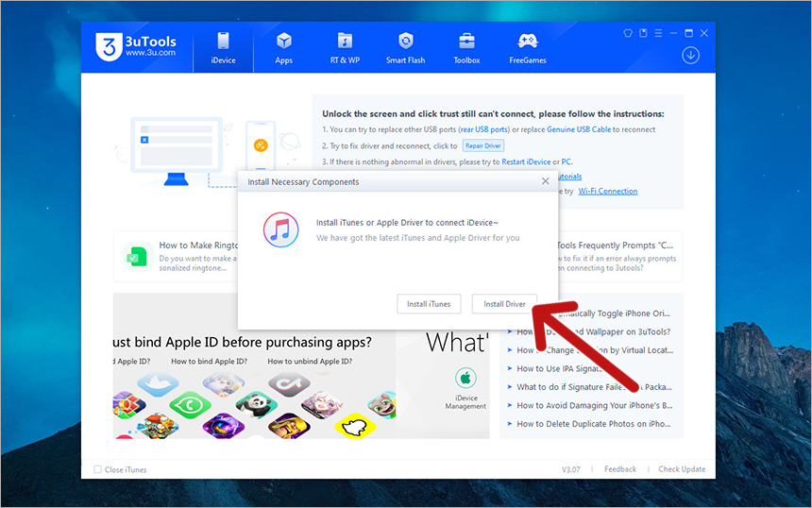Click the iDevice Management apple icon
The height and width of the screenshot is (508, 812).
pos(465,378)
